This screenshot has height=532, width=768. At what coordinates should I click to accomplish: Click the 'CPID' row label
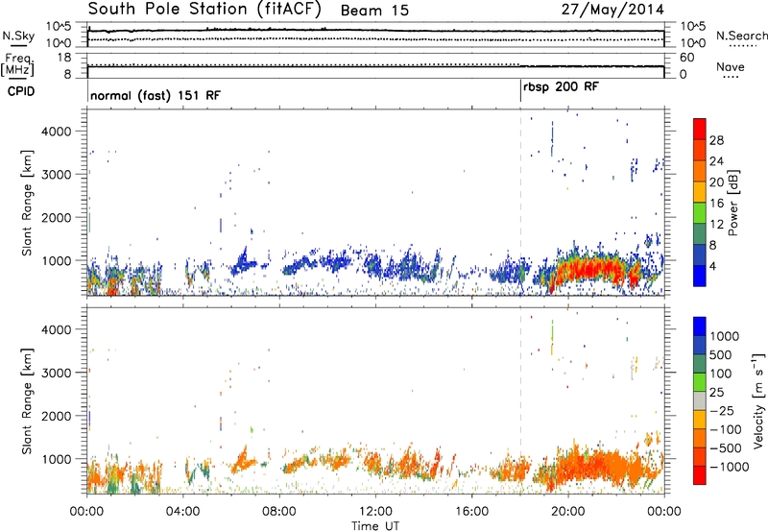tap(21, 91)
